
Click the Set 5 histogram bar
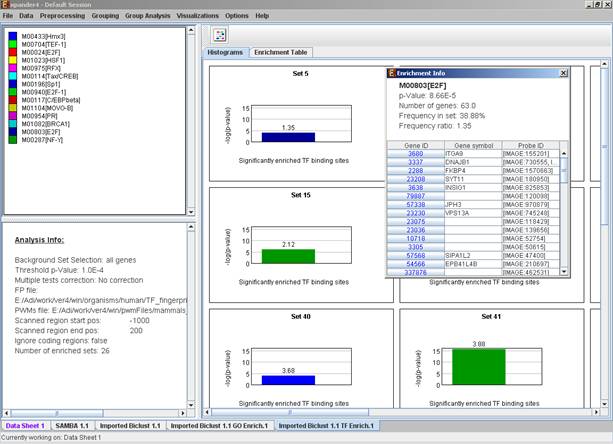(x=288, y=137)
